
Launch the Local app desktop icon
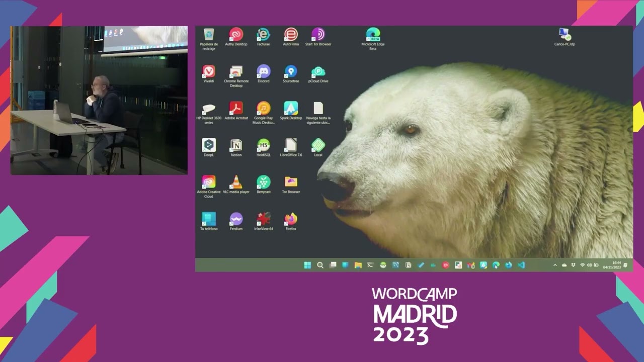click(318, 148)
